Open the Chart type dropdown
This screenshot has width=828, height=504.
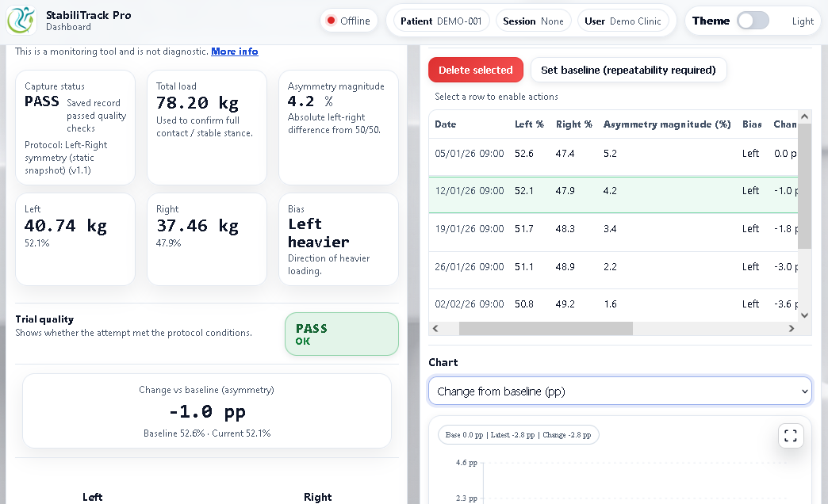pyautogui.click(x=620, y=391)
